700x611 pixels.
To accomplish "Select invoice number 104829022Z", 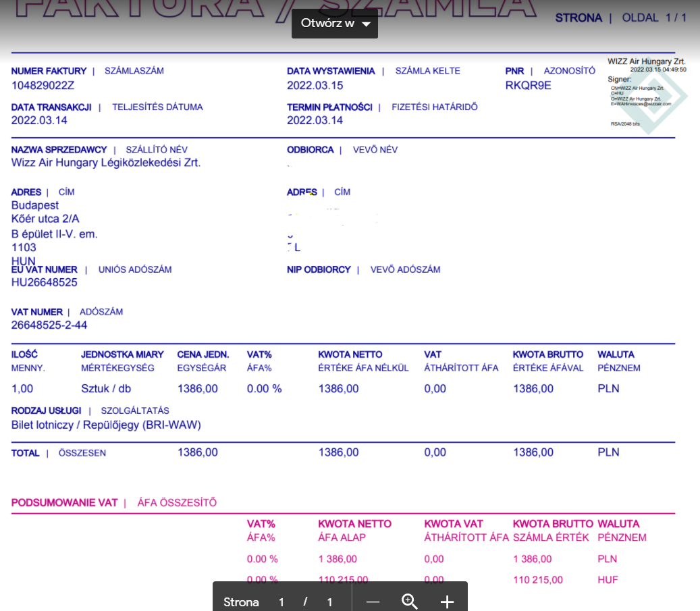I will pos(43,85).
